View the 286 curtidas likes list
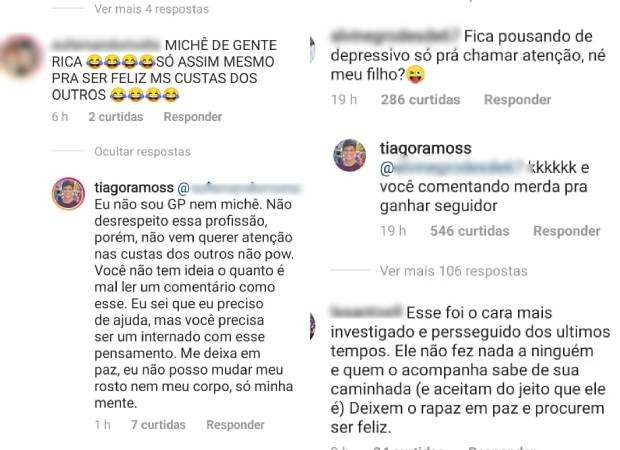620x450 pixels. point(420,99)
